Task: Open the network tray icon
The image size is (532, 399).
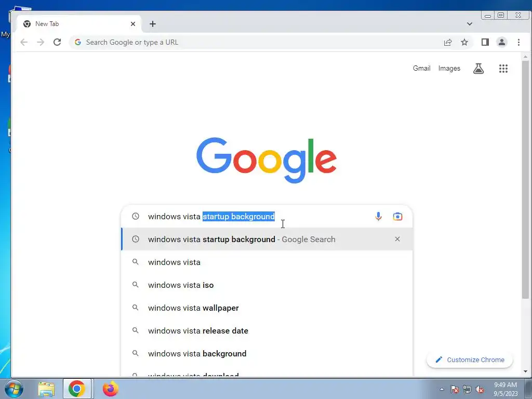Action: [467, 389]
